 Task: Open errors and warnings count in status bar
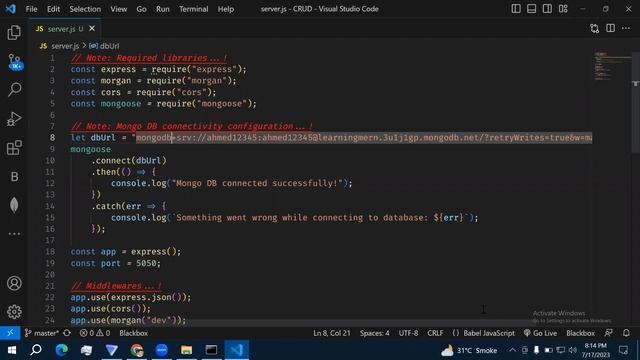pyautogui.click(x=95, y=333)
